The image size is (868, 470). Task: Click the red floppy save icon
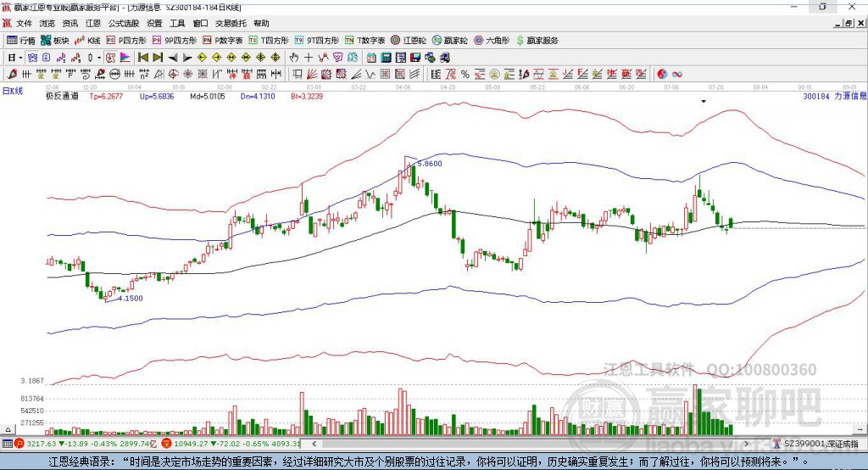tap(415, 58)
